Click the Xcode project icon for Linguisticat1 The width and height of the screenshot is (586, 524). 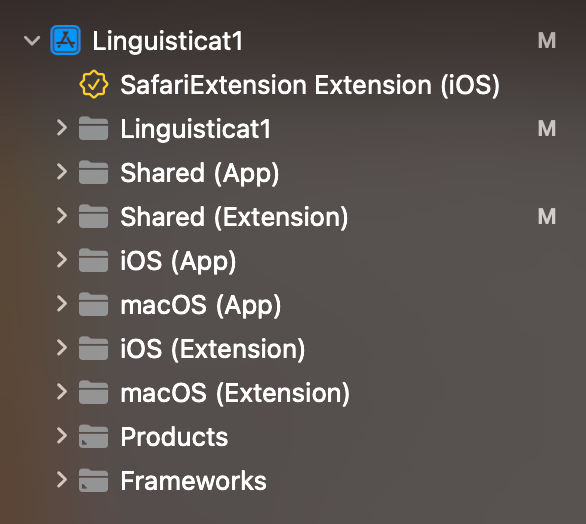coord(65,40)
